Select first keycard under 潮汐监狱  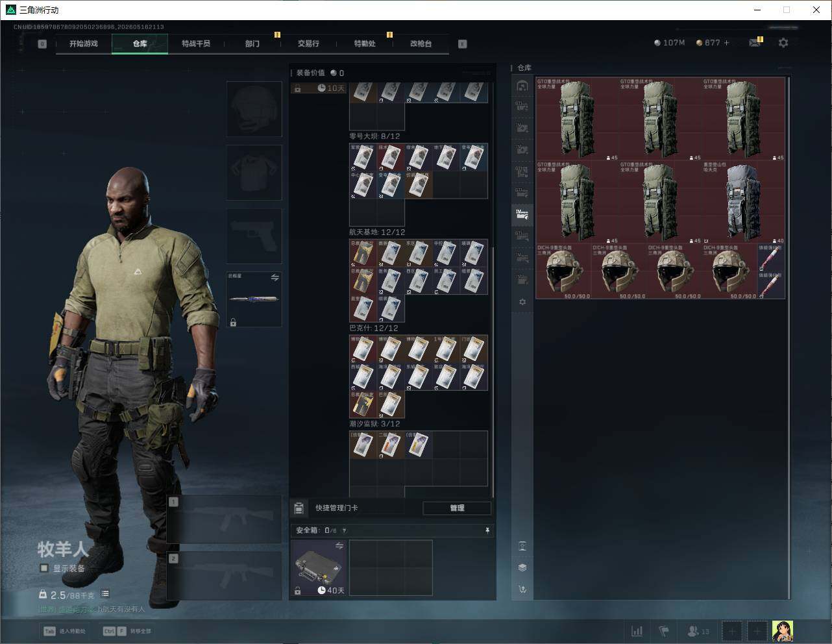pos(363,445)
